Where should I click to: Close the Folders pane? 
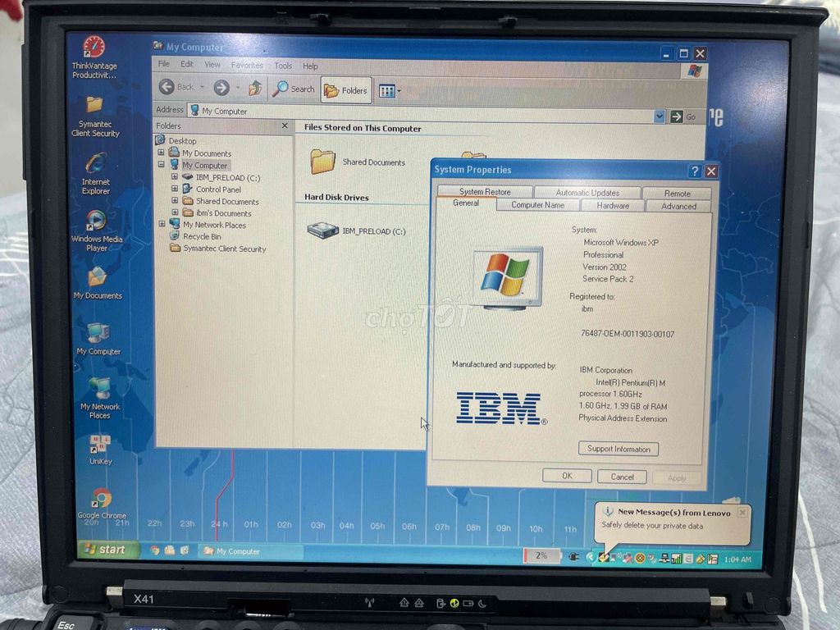pyautogui.click(x=285, y=126)
